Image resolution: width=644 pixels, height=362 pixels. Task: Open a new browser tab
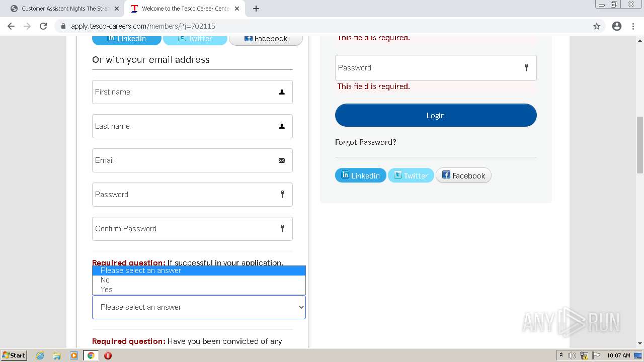[256, 9]
